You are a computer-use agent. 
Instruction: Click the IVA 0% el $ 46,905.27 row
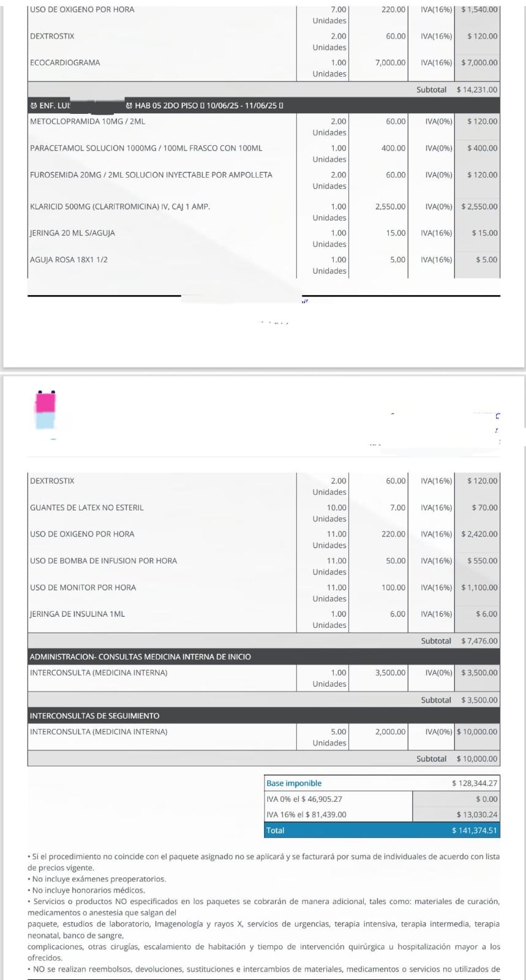tap(382, 799)
